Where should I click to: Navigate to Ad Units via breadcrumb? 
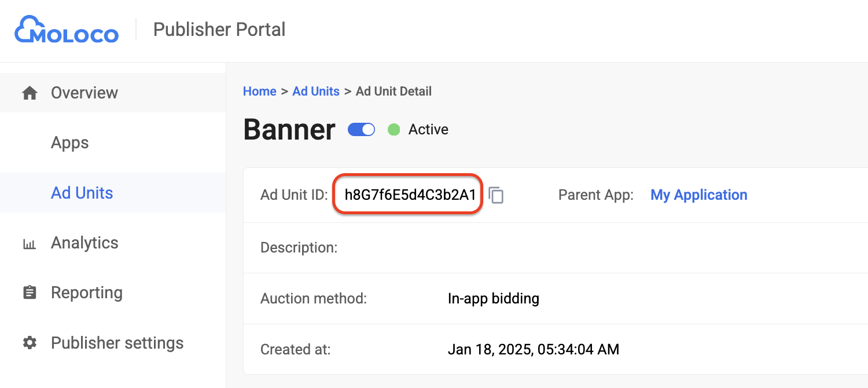click(x=316, y=91)
